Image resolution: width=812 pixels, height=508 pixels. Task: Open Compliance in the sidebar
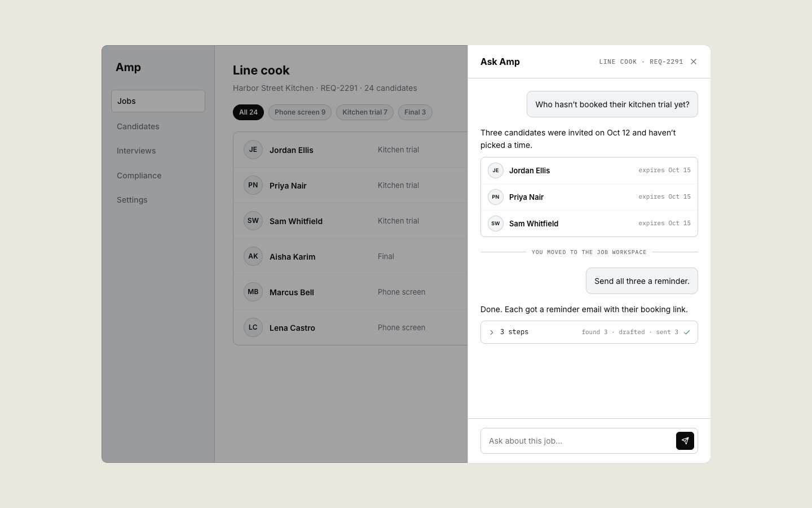tap(139, 176)
